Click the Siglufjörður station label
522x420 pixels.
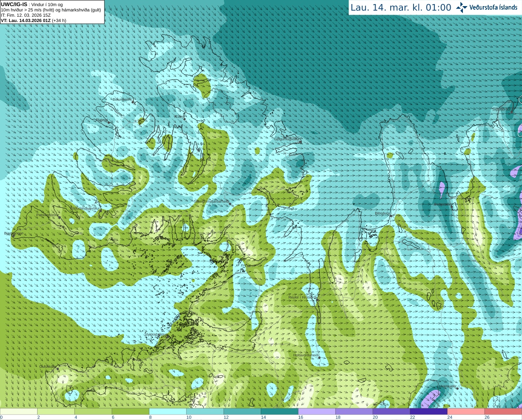tap(502, 109)
